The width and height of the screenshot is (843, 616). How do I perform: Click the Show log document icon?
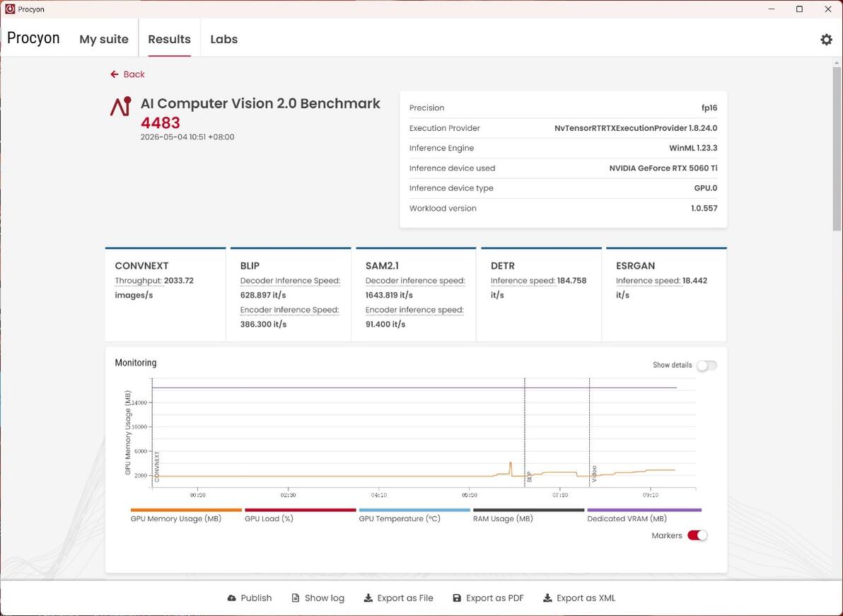tap(295, 598)
